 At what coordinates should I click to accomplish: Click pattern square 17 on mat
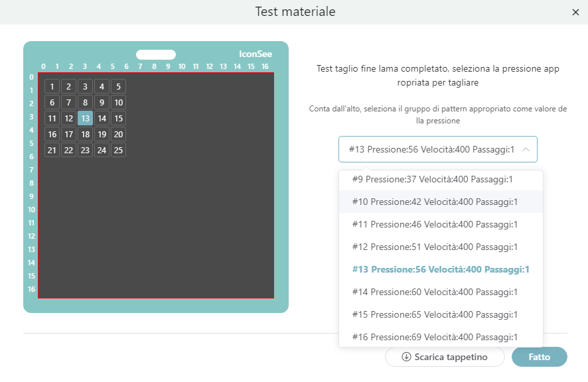pyautogui.click(x=68, y=134)
